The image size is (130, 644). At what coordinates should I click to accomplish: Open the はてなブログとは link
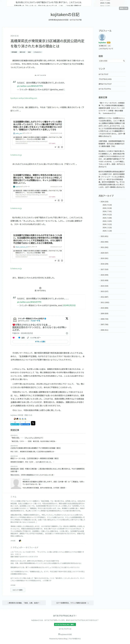[65, 629]
